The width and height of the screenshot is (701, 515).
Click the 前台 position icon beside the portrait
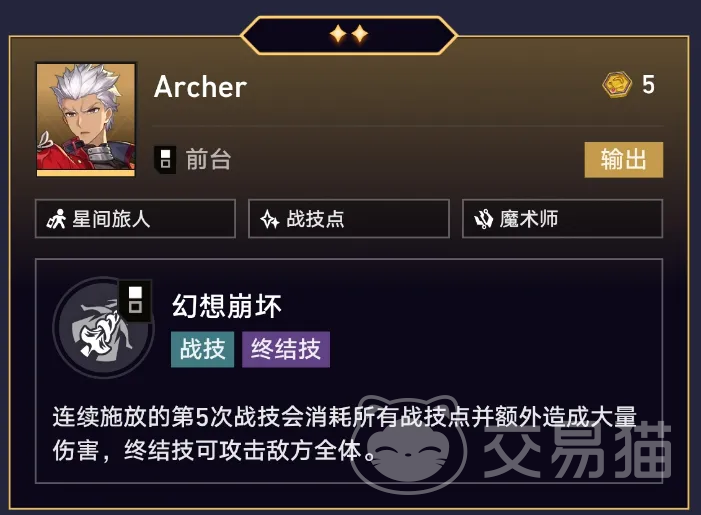[x=165, y=159]
